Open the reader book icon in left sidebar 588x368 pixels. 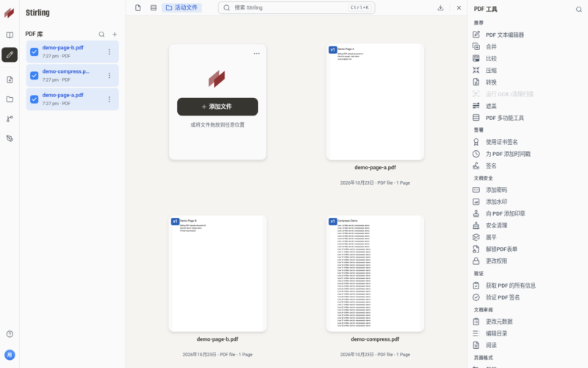coord(10,35)
